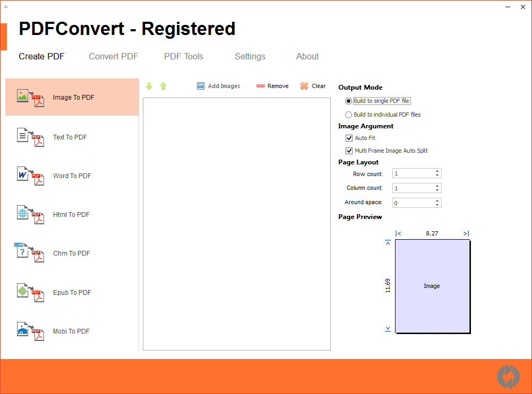Click the Image To PDF icon
The width and height of the screenshot is (532, 394).
(31, 98)
